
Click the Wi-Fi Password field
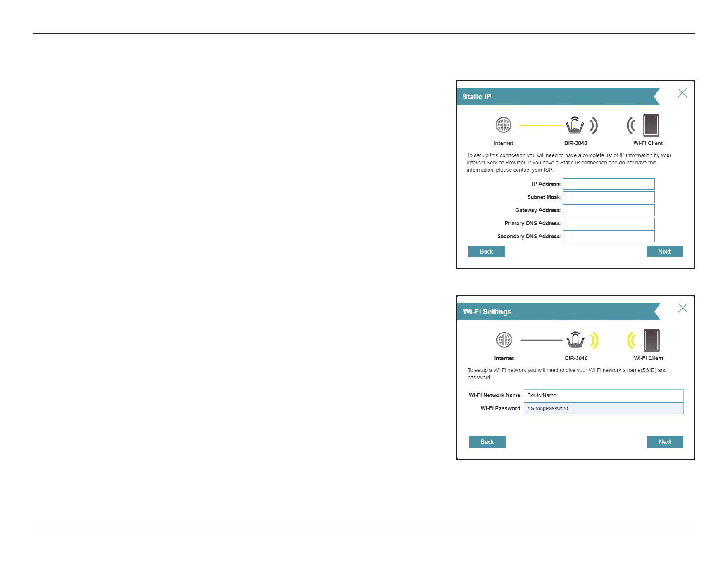click(x=604, y=408)
